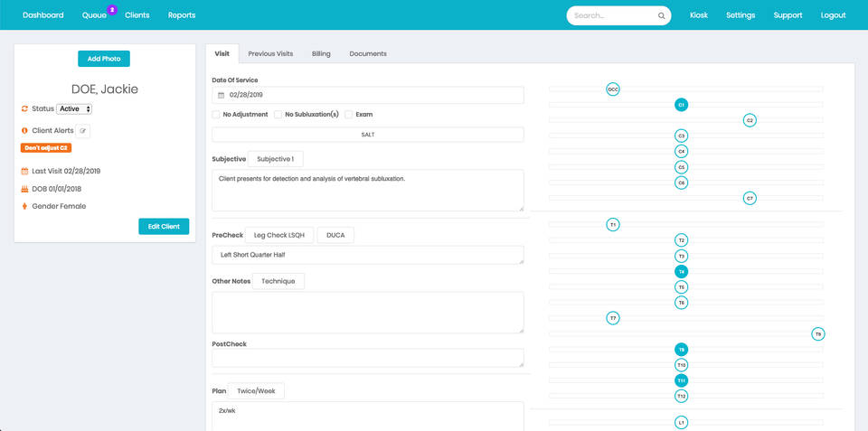Check the No Subluxation(s) checkbox

pyautogui.click(x=278, y=115)
